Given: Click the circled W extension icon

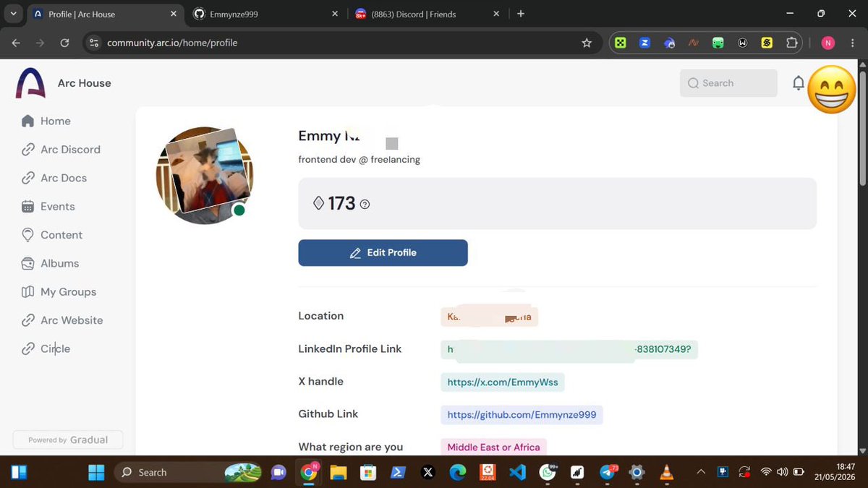Looking at the screenshot, I should (742, 43).
